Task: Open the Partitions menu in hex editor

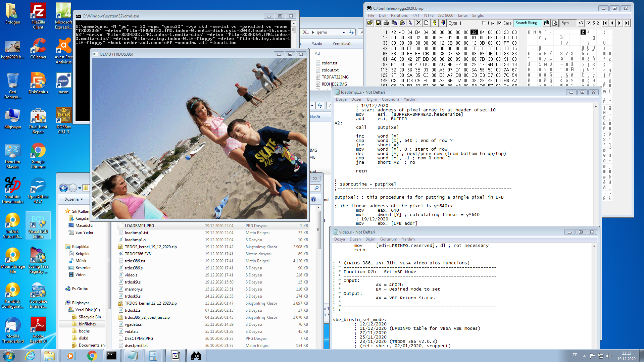Action: 399,15
